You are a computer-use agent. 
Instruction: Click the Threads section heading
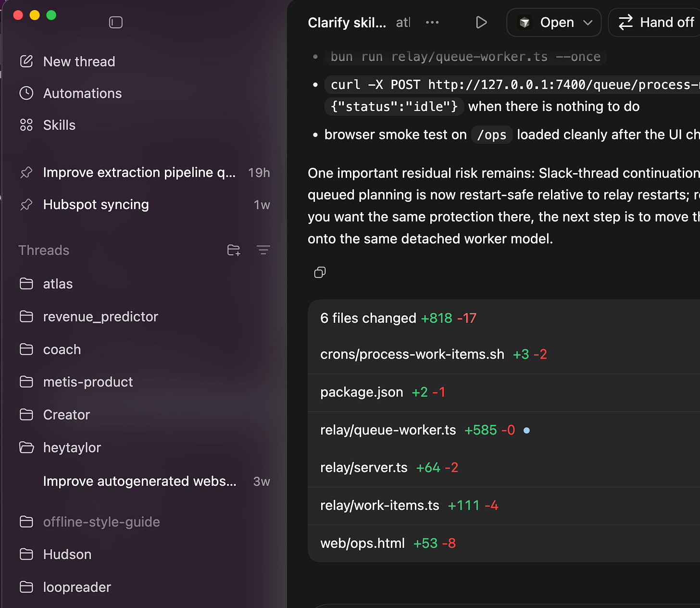coord(44,250)
